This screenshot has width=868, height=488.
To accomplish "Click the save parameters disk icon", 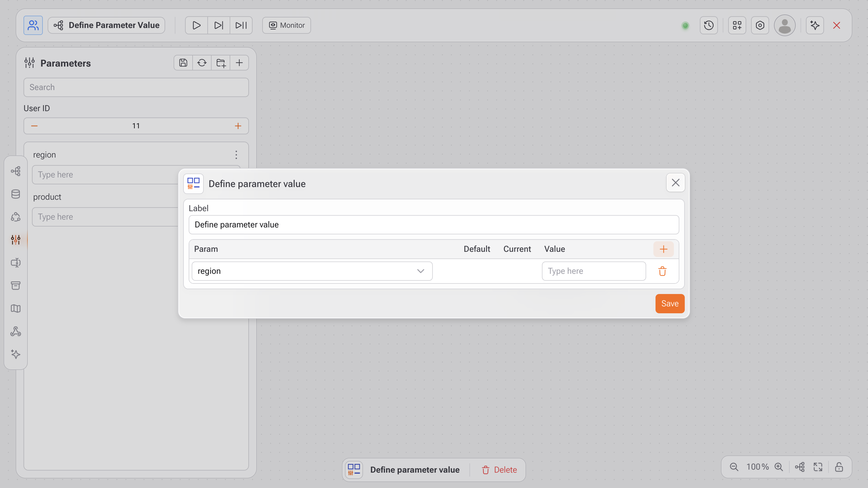I will (183, 63).
